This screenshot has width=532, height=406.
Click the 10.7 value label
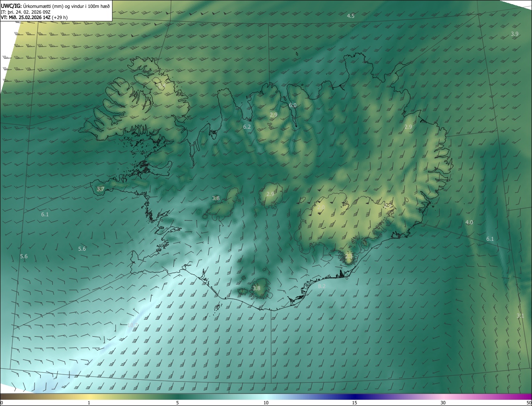(x=133, y=325)
